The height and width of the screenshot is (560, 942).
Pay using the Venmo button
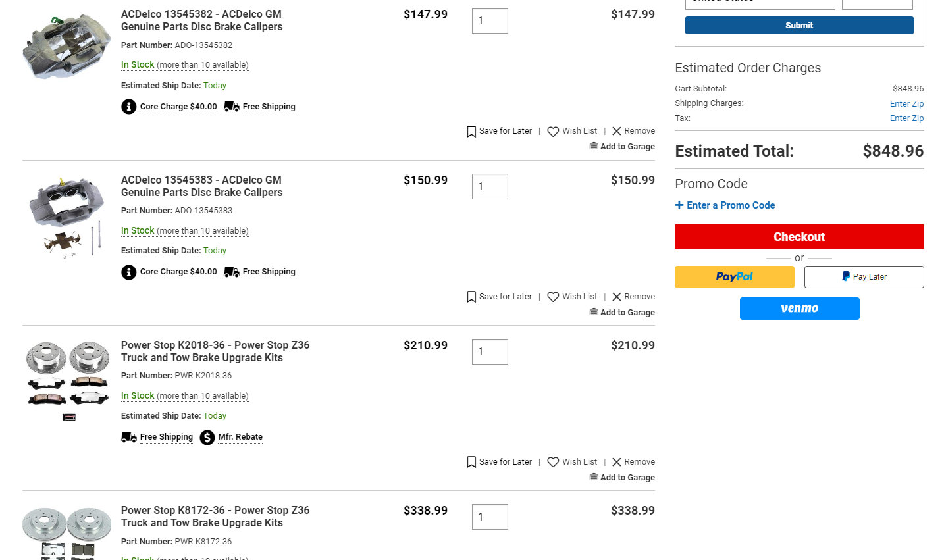(x=800, y=309)
